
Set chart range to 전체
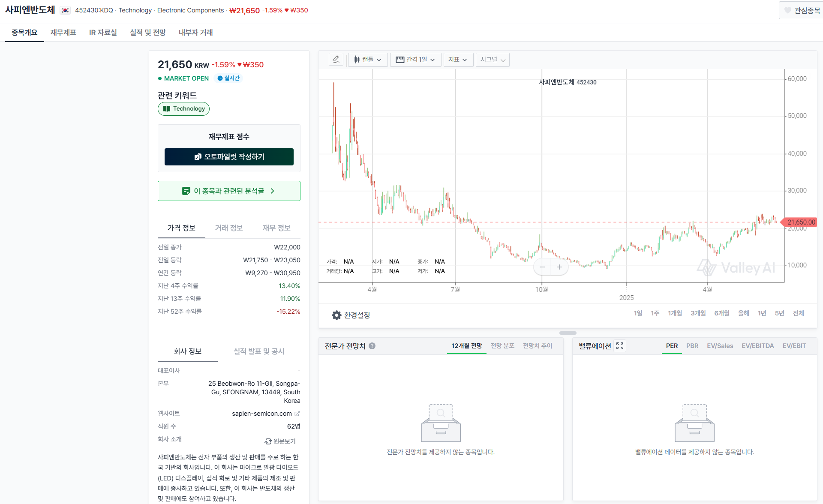click(x=799, y=313)
